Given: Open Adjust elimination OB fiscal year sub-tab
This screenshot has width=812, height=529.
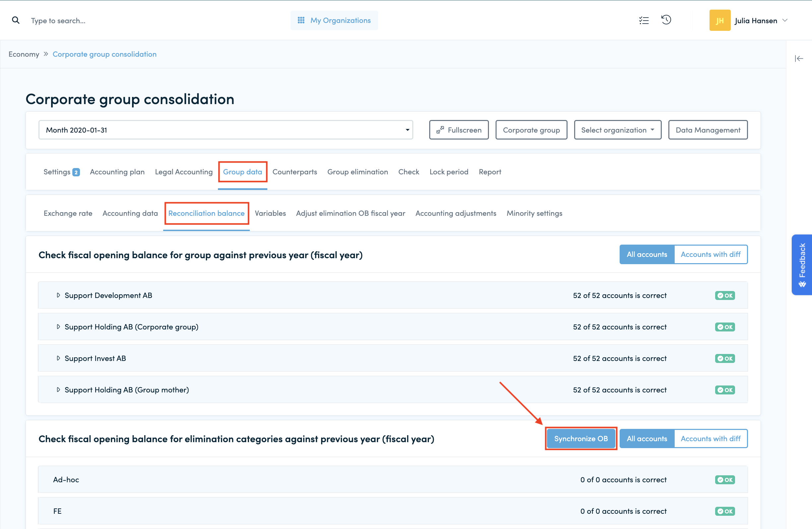Looking at the screenshot, I should tap(350, 213).
